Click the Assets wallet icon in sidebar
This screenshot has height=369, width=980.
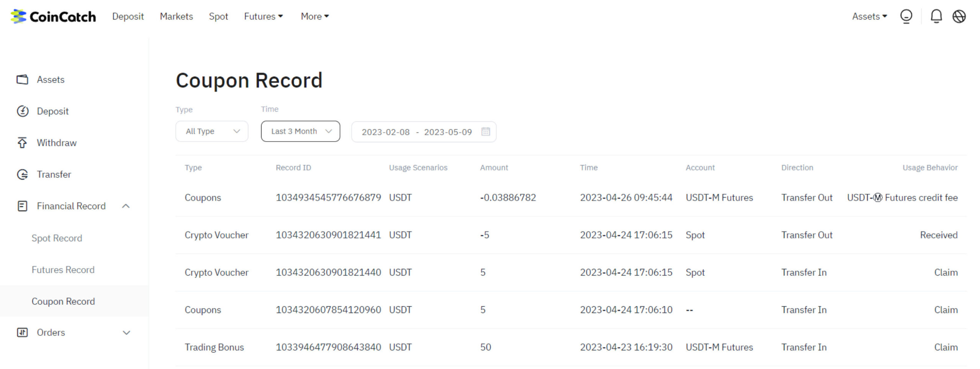[x=23, y=80]
